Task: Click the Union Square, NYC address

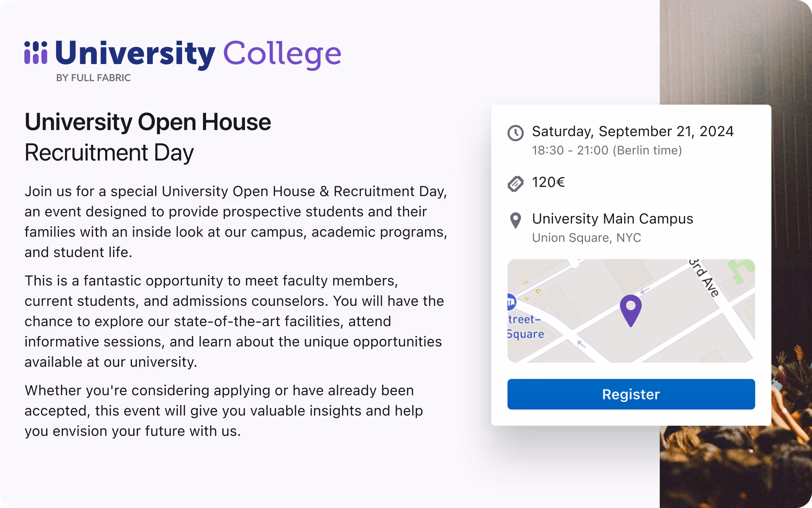Action: pos(586,238)
